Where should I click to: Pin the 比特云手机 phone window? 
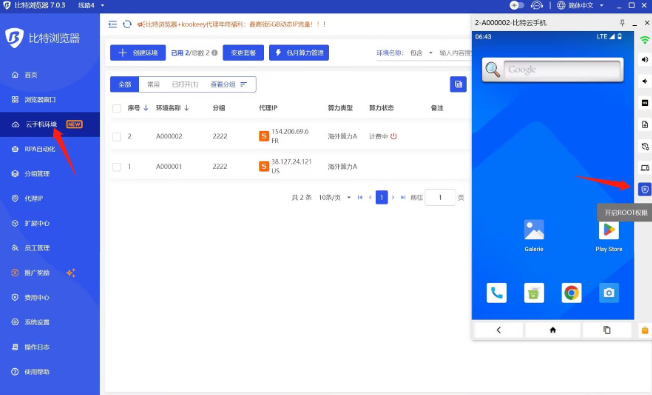point(622,23)
